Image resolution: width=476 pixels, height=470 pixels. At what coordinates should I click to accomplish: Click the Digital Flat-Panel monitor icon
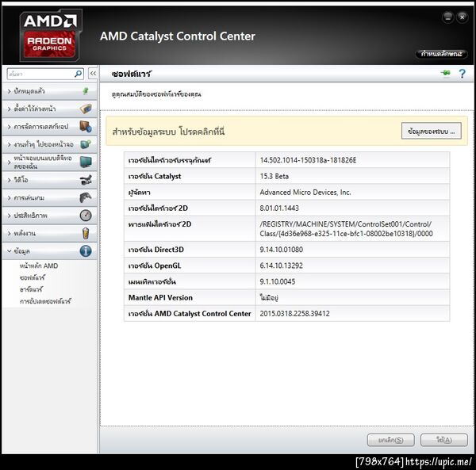pos(86,162)
